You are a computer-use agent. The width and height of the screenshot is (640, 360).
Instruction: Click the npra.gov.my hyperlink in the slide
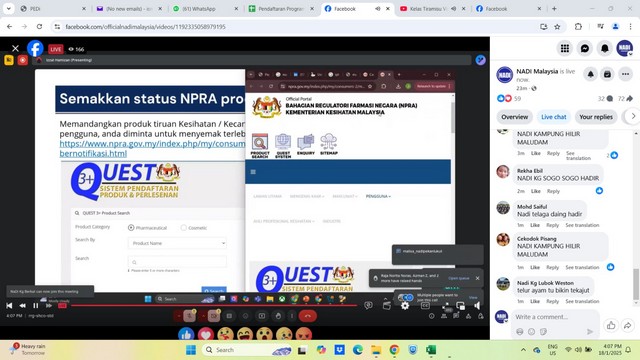pos(152,149)
